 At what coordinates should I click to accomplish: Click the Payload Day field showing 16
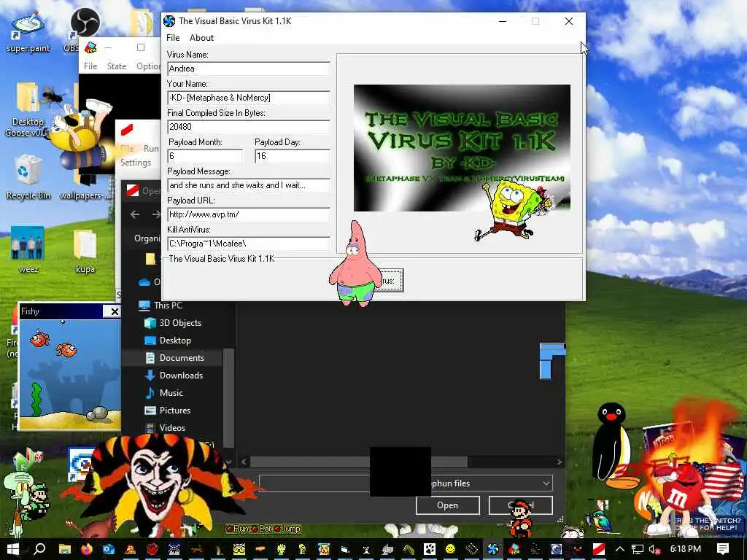tap(292, 156)
